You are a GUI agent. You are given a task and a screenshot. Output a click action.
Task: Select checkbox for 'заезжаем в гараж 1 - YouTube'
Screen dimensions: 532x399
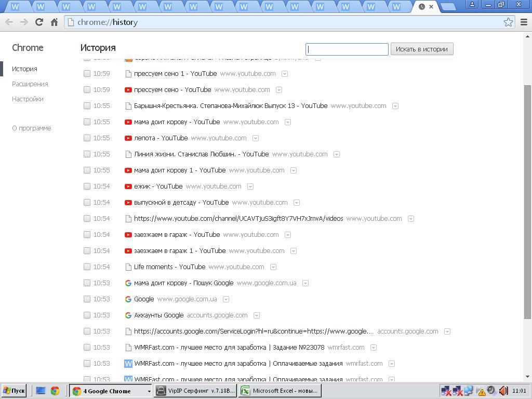point(87,251)
